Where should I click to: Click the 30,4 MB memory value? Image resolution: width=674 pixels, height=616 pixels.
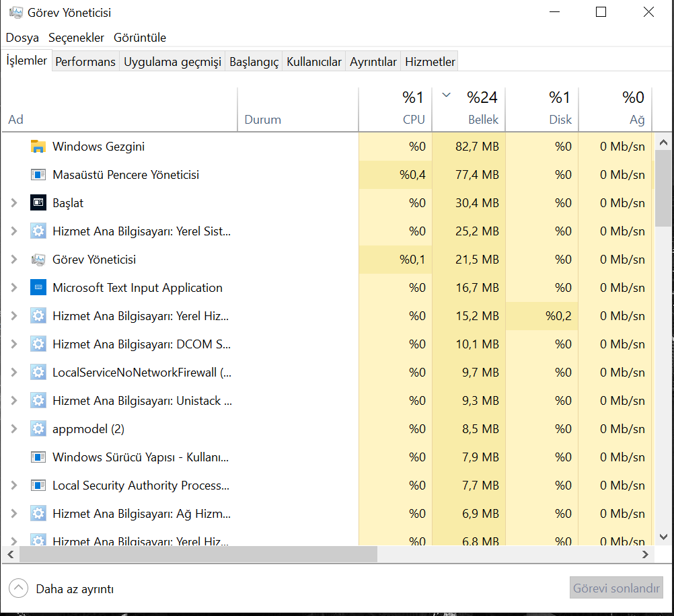(x=477, y=203)
